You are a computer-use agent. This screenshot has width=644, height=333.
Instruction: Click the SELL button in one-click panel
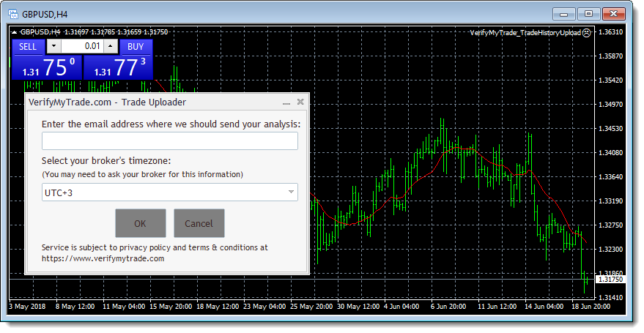28,47
